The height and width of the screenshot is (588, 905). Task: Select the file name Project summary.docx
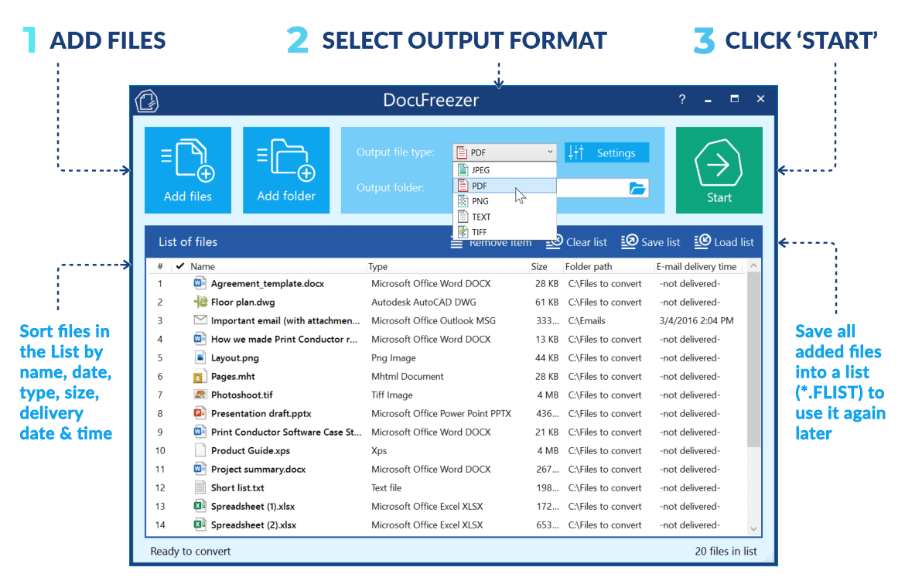[258, 469]
